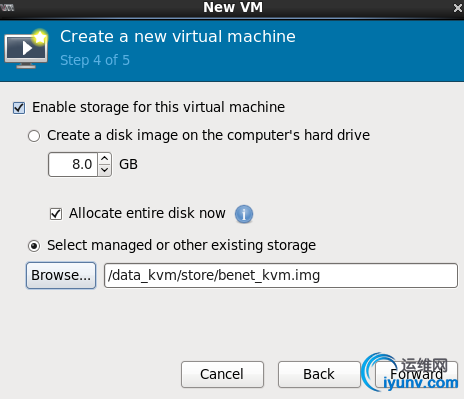Click the "Create a new virtual machine" heading
This screenshot has height=399, width=464.
pyautogui.click(x=178, y=36)
